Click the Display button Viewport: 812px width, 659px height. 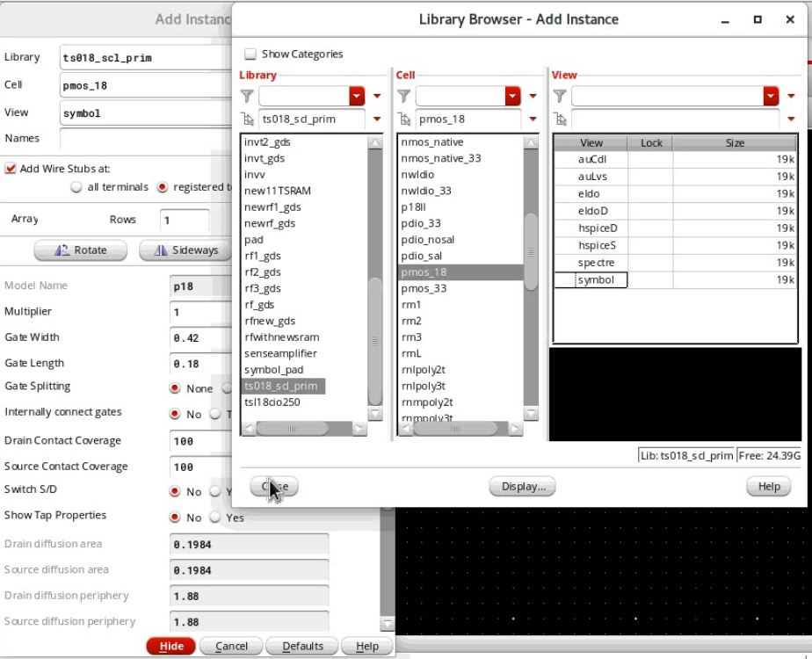(522, 486)
